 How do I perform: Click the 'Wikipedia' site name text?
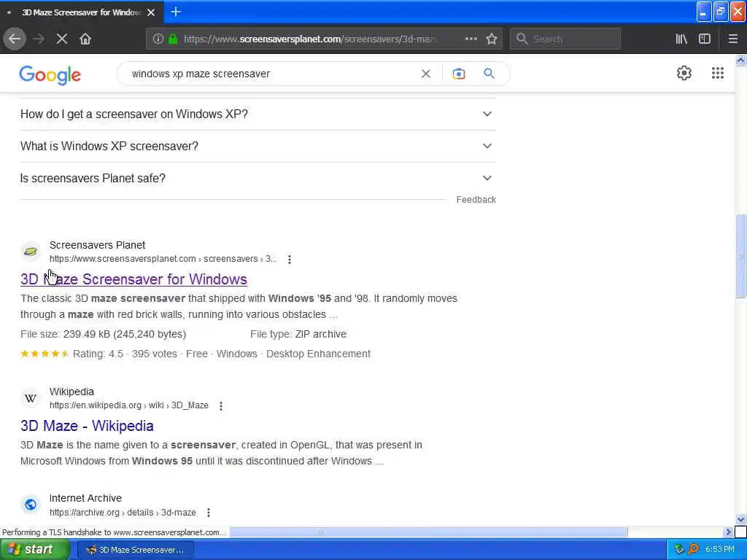pyautogui.click(x=71, y=392)
